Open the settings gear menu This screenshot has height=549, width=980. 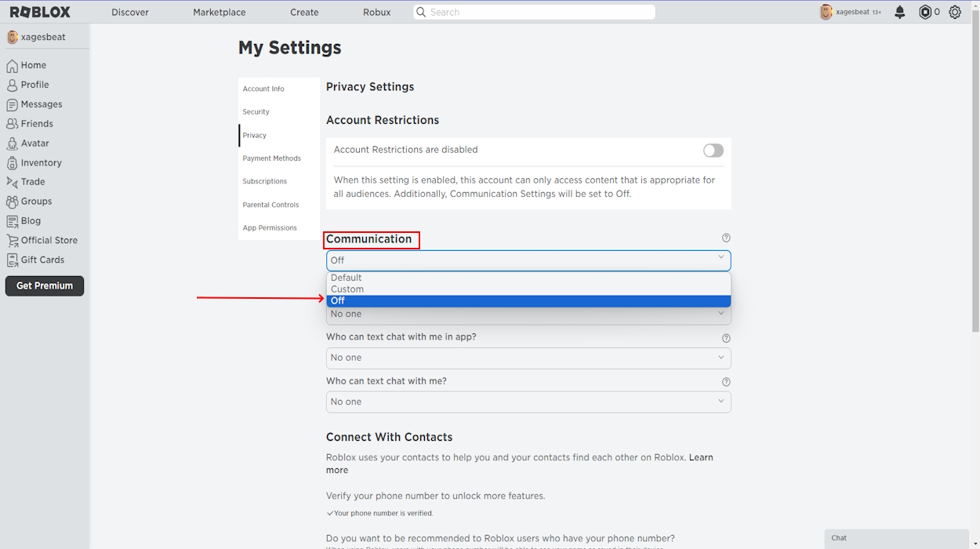[954, 12]
